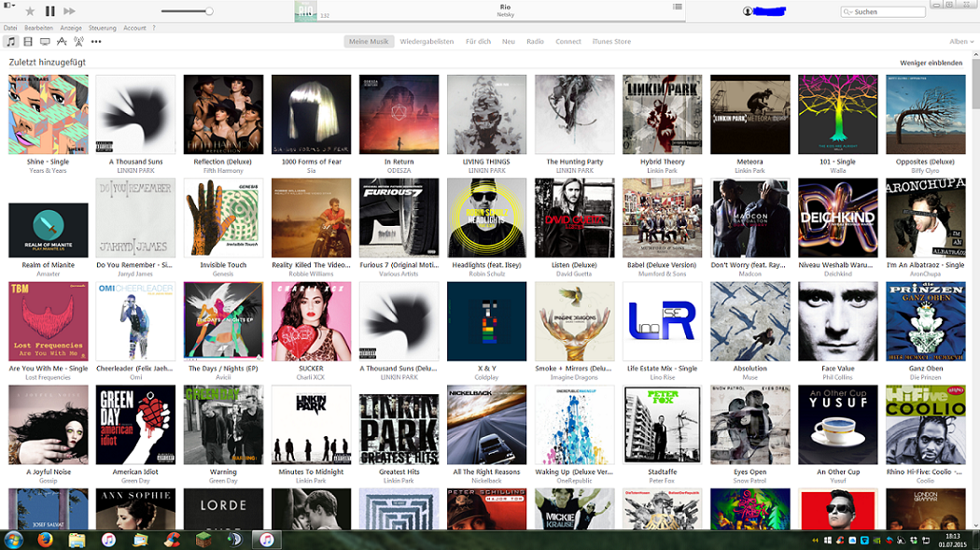Select the X & Y Coldplay cover
Viewport: 980px width, 550px height.
tap(487, 321)
